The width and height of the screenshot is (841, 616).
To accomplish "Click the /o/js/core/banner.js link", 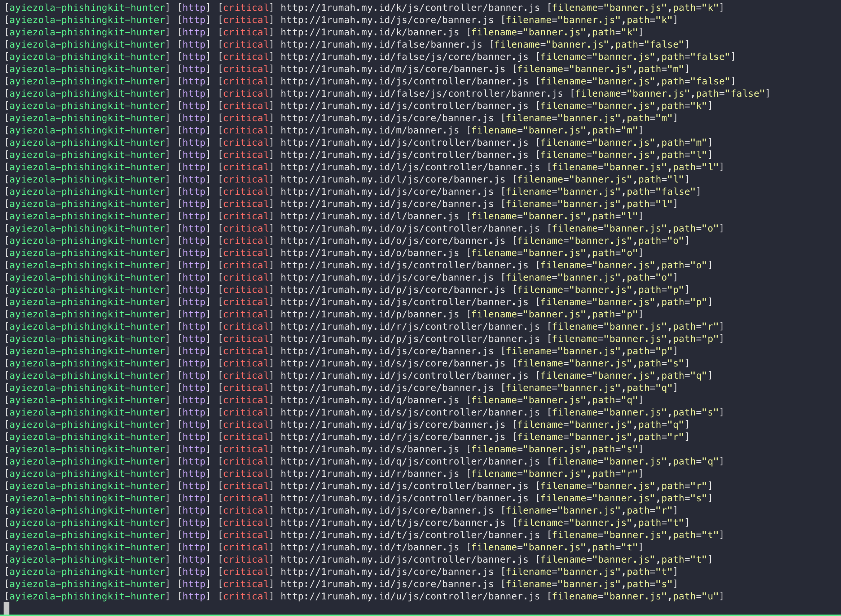I will (x=392, y=241).
